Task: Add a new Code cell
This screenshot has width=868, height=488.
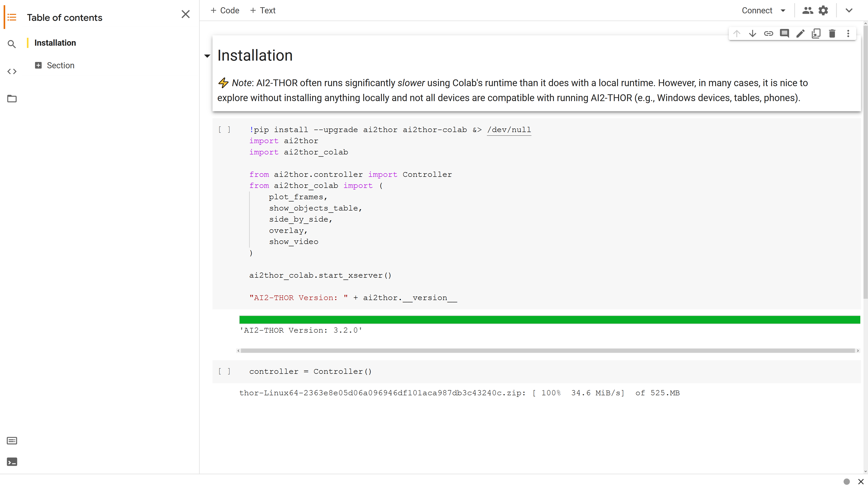Action: [x=225, y=10]
